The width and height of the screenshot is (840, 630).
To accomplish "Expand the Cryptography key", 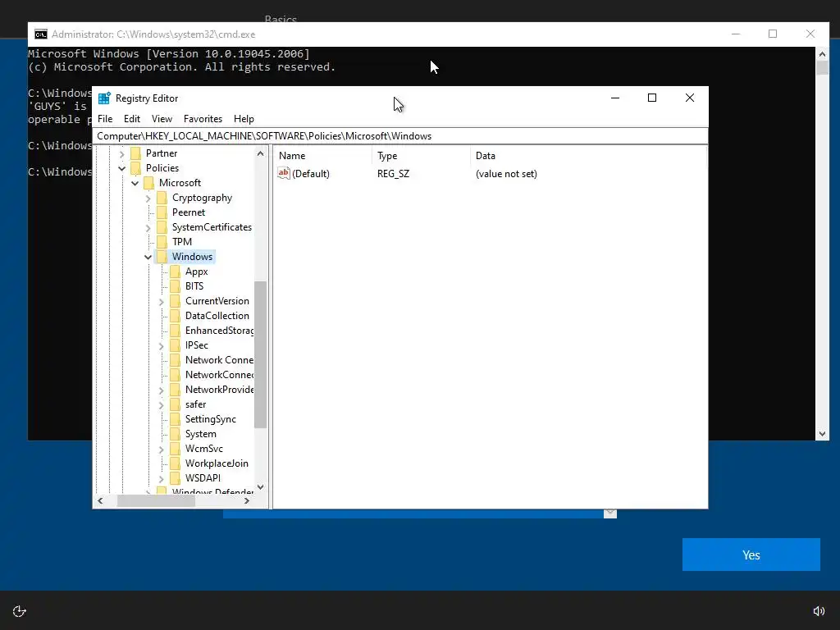I will pyautogui.click(x=148, y=199).
